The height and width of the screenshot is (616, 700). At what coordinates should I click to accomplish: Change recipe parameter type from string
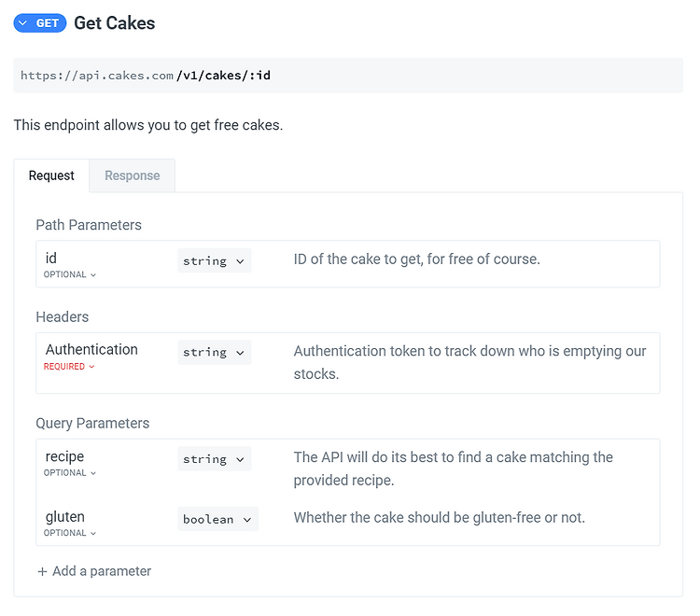(215, 459)
